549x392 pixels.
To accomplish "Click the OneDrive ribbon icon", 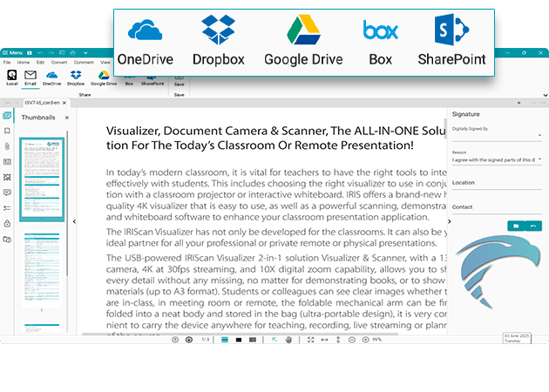I will click(51, 78).
